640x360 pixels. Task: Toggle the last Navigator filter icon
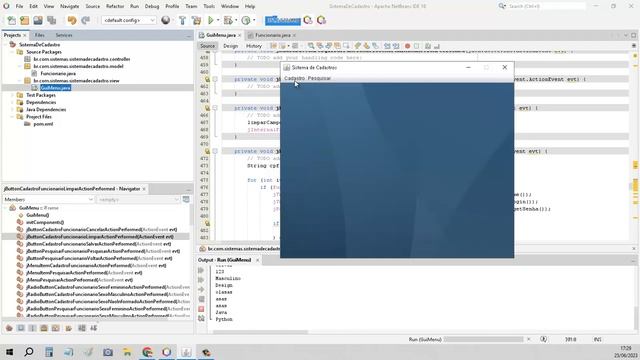click(x=93, y=328)
